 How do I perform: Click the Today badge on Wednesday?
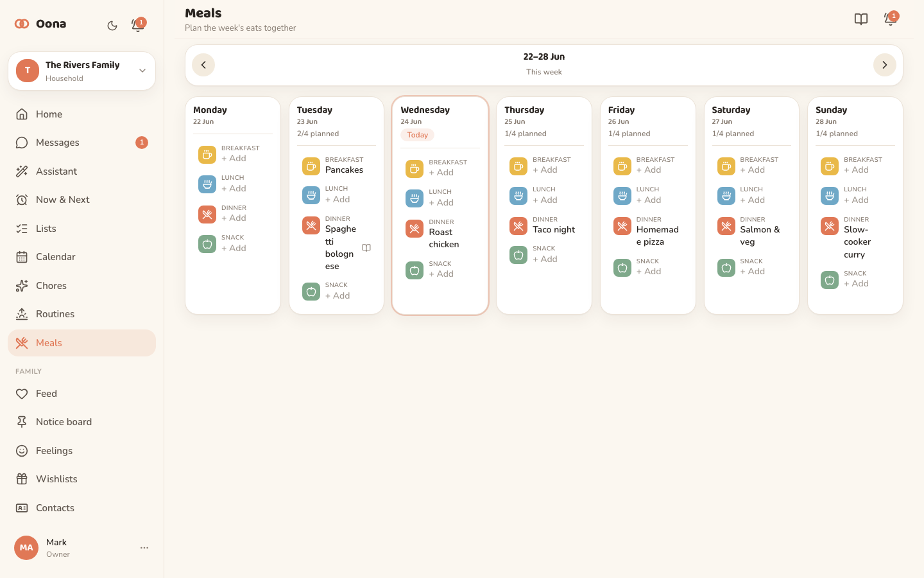tap(418, 135)
